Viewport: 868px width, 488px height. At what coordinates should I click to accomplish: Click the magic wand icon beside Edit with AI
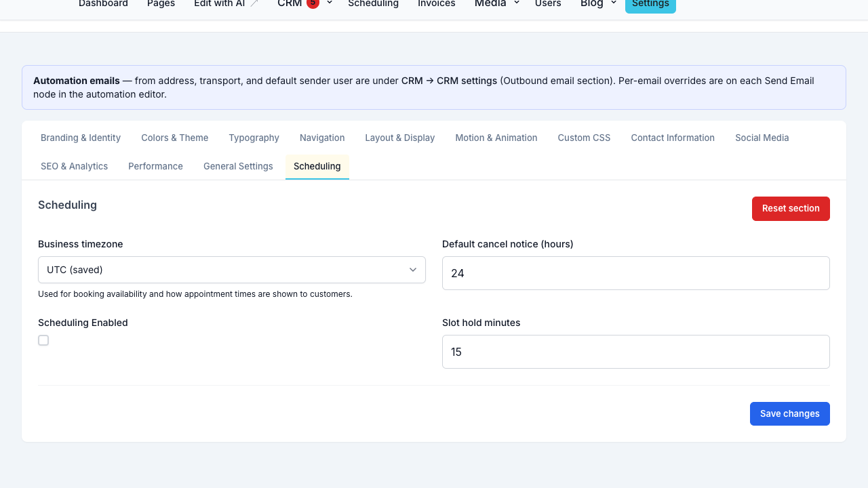pyautogui.click(x=254, y=3)
